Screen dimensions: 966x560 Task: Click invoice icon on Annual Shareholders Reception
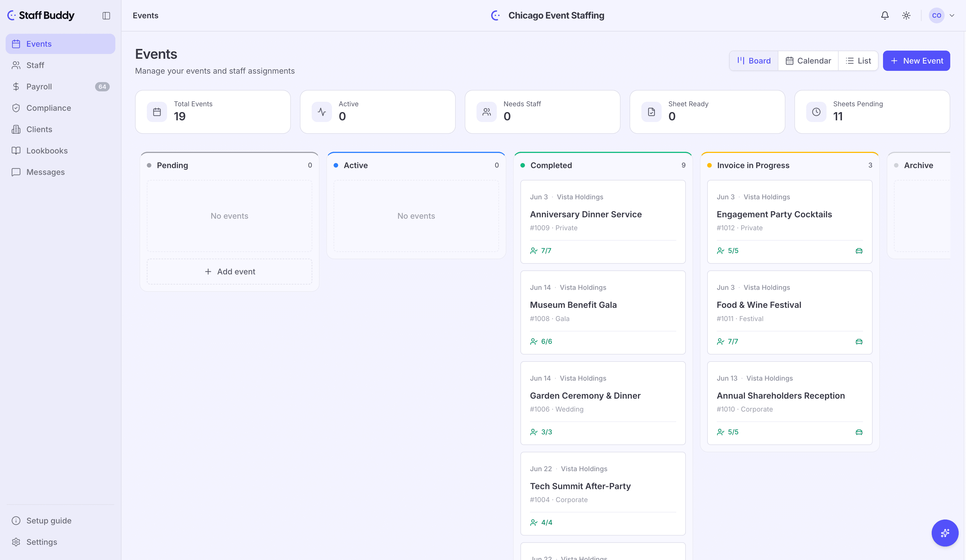pos(859,432)
